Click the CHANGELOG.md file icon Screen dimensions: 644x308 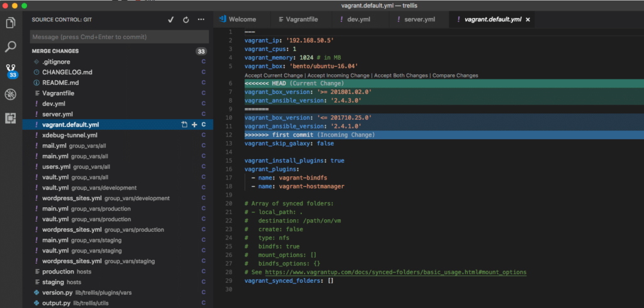point(36,72)
